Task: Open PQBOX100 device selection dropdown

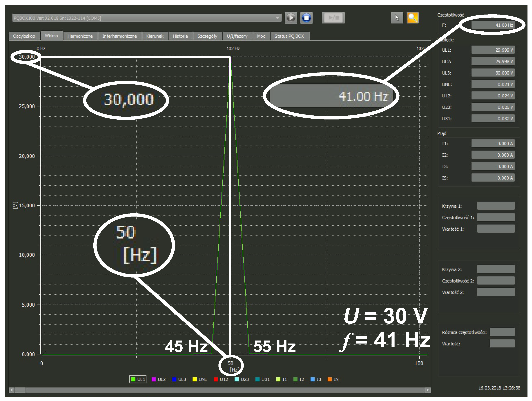Action: (x=277, y=18)
